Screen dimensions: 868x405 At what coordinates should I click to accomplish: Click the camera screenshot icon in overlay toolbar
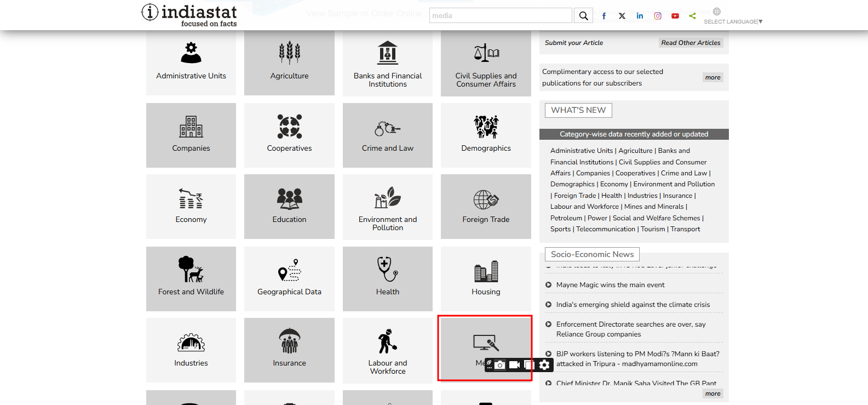pos(500,365)
